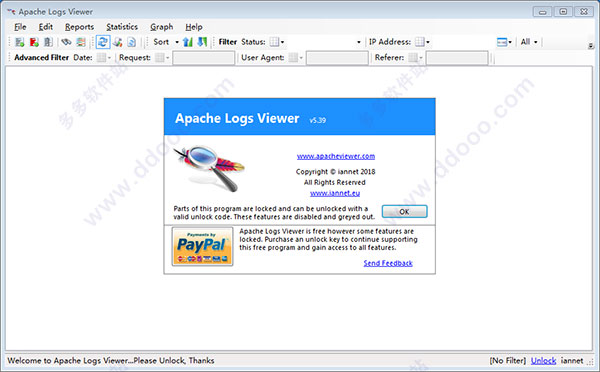Expand the Date filter dropdown arrow
600x372 pixels.
[x=109, y=58]
